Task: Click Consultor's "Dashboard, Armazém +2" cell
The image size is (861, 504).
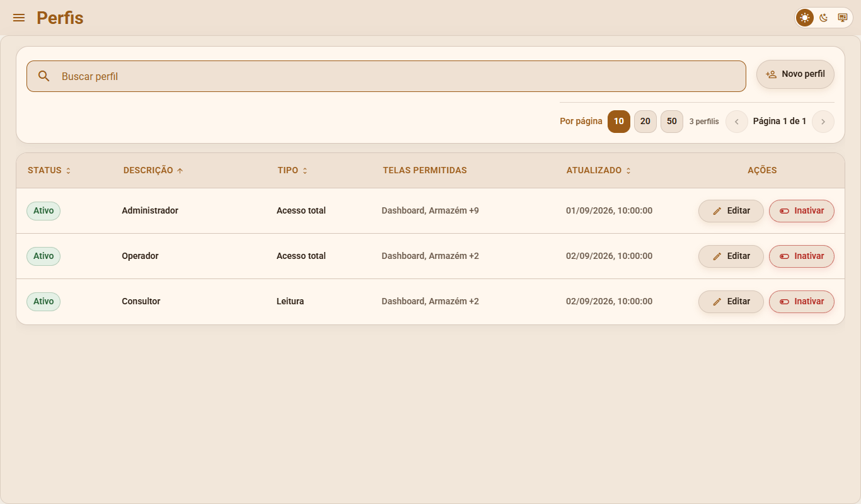Action: tap(430, 302)
